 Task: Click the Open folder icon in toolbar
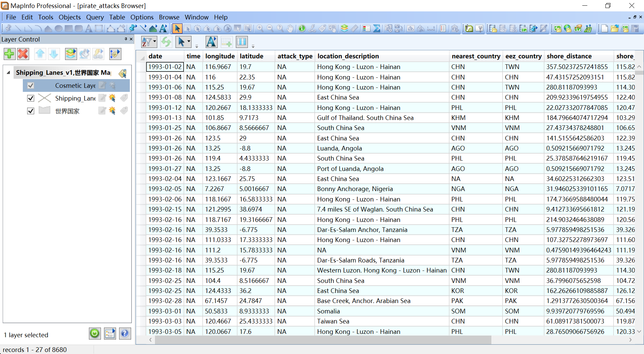(x=614, y=28)
